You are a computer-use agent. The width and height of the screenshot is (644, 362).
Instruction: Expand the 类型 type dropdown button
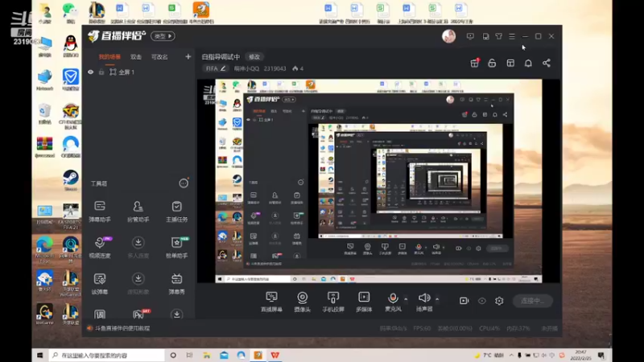163,36
